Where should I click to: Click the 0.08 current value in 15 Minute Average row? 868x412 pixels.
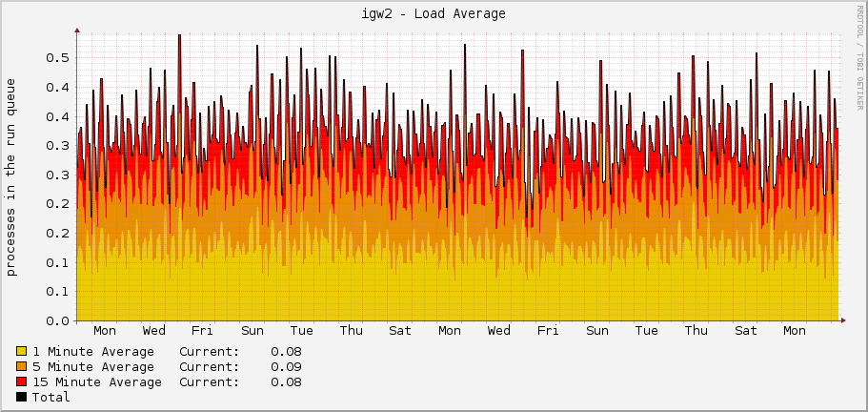coord(286,382)
